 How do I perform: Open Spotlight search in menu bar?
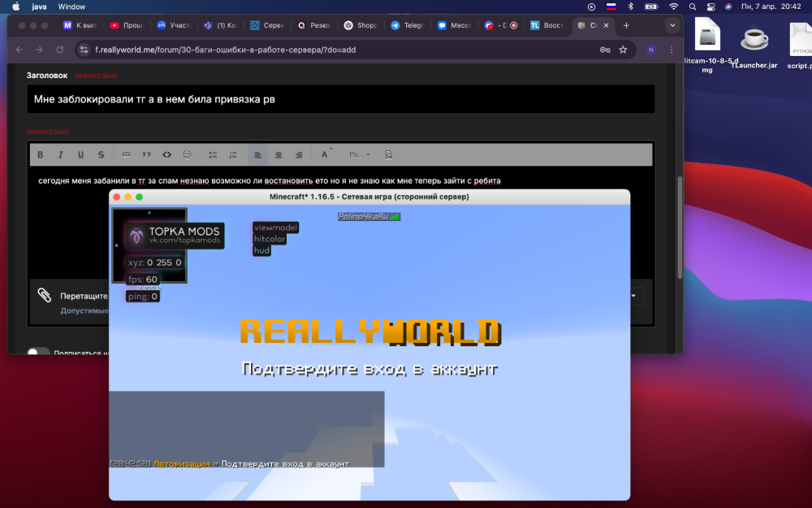click(693, 7)
